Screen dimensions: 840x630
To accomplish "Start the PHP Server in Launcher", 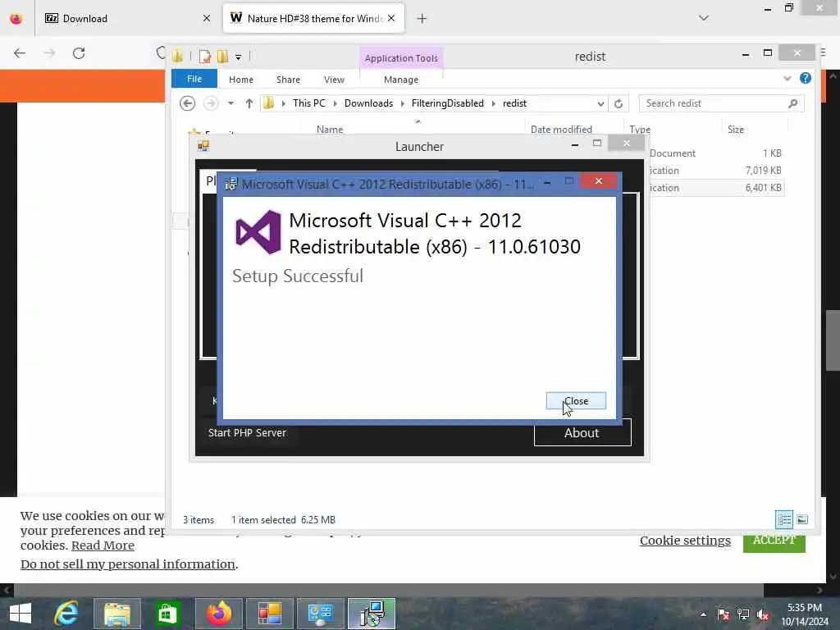I will click(x=247, y=433).
